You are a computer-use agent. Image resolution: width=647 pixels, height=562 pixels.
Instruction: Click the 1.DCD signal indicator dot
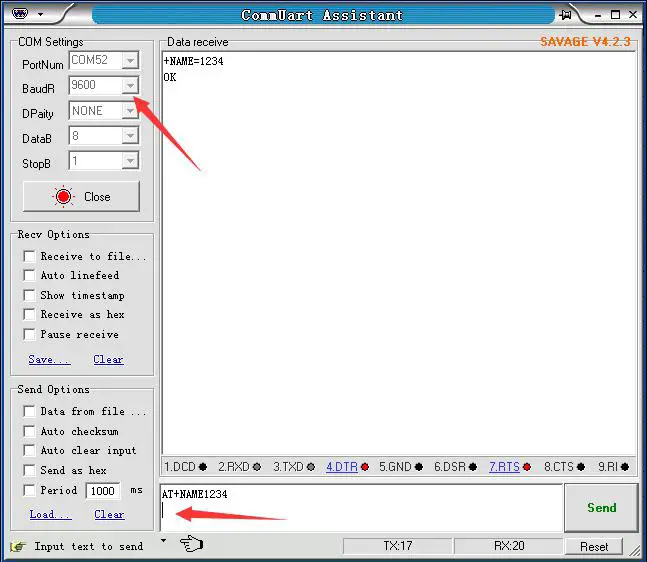[203, 467]
